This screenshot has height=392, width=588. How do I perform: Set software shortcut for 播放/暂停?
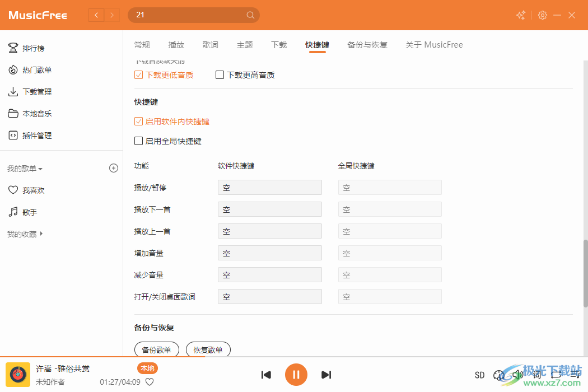pos(269,187)
